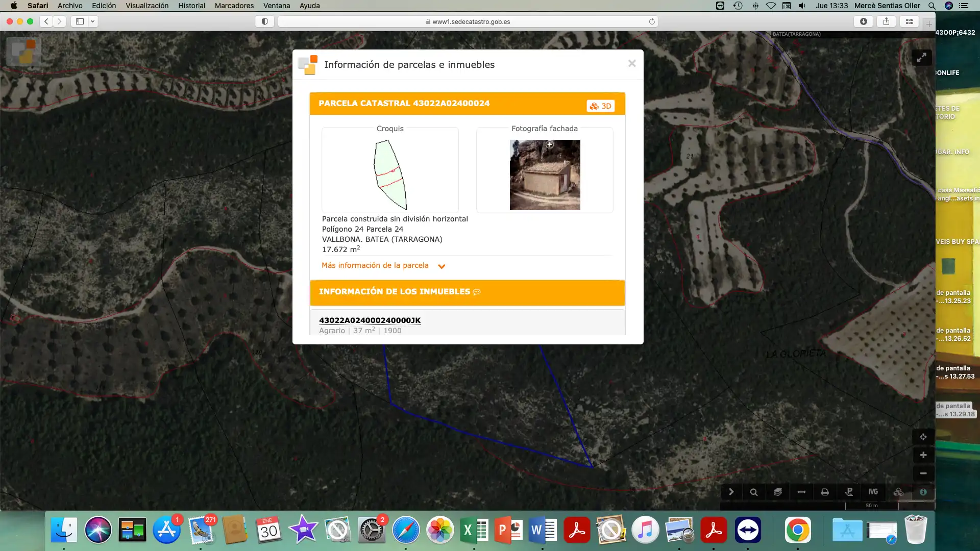980x551 pixels.
Task: Open the croquis parcel sketch
Action: tap(390, 174)
